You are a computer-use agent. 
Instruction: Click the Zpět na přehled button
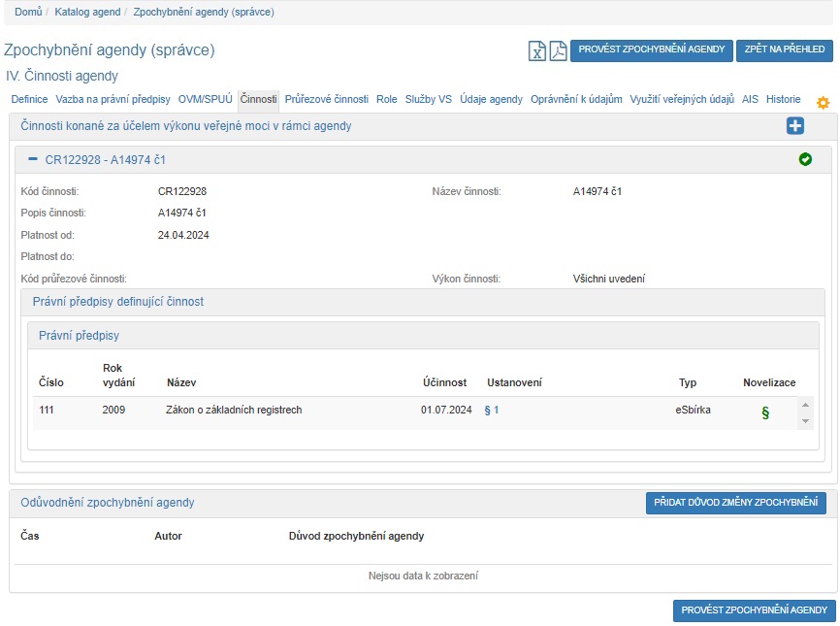[x=784, y=49]
